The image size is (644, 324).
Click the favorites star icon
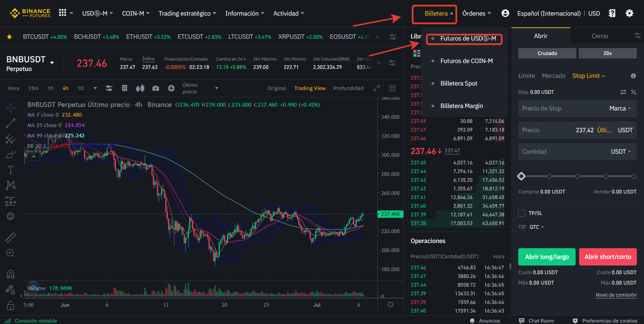tap(9, 37)
